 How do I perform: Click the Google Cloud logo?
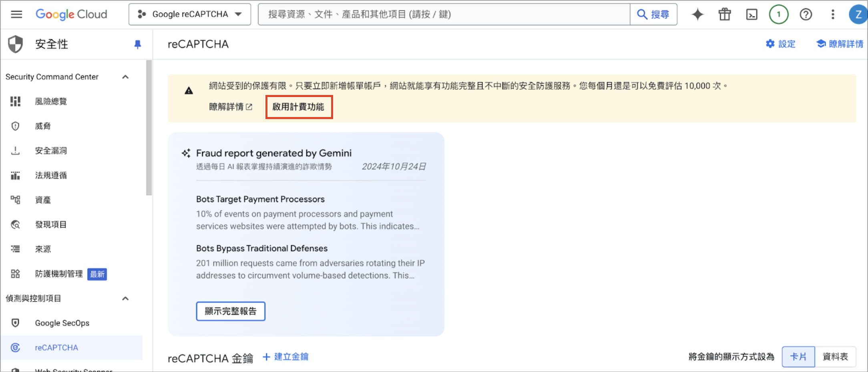click(71, 14)
